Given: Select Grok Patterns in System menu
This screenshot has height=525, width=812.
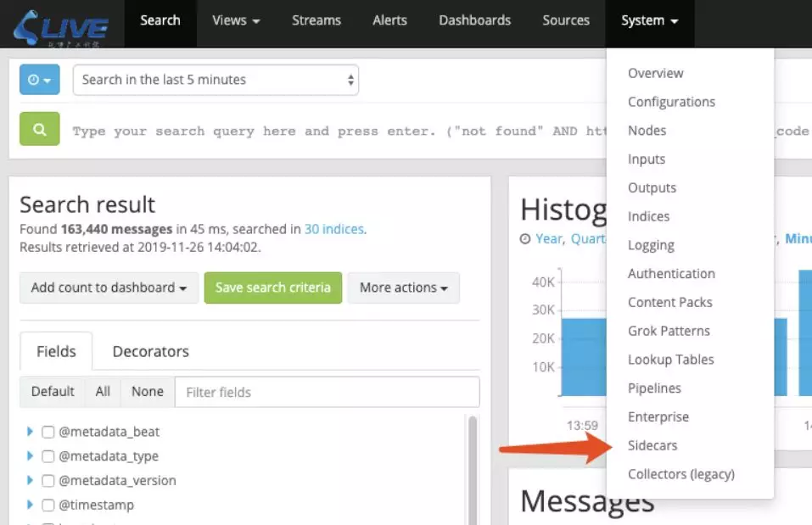Looking at the screenshot, I should click(x=669, y=331).
